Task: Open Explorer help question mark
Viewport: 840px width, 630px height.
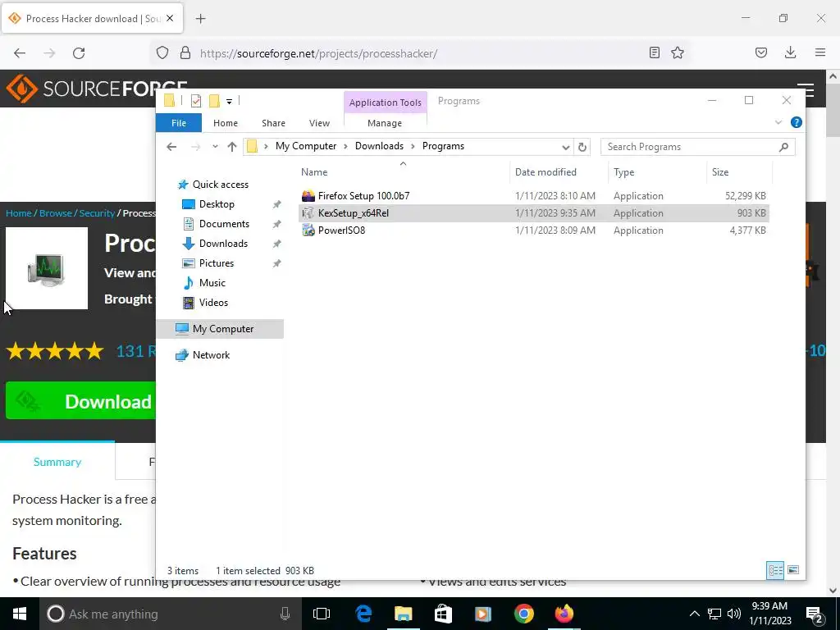Action: pyautogui.click(x=797, y=123)
